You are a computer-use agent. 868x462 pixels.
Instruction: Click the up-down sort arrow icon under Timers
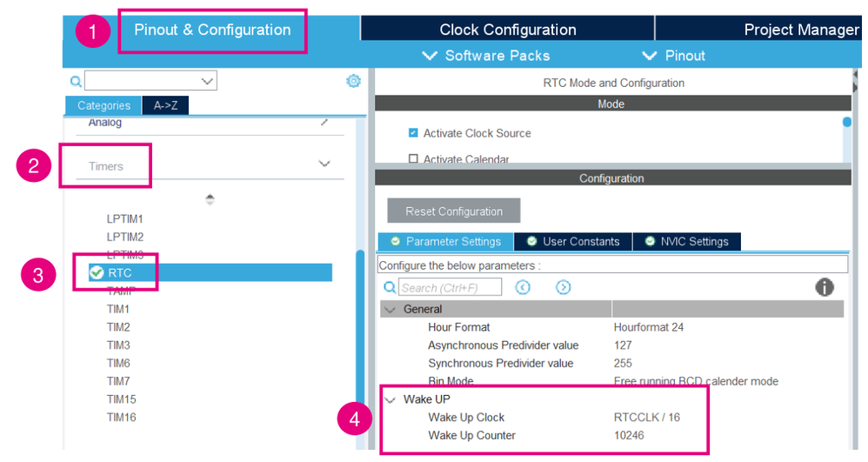click(x=210, y=200)
